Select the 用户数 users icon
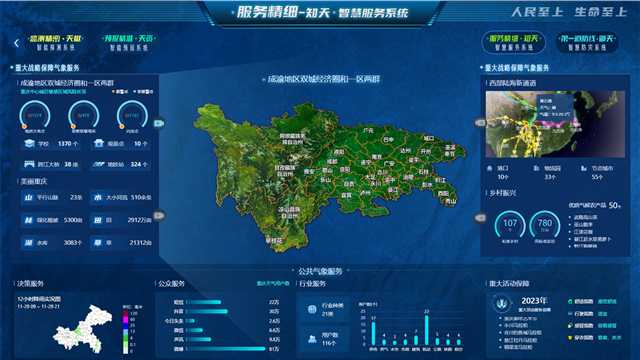Screen dimensions: 640x360 [x=312, y=338]
